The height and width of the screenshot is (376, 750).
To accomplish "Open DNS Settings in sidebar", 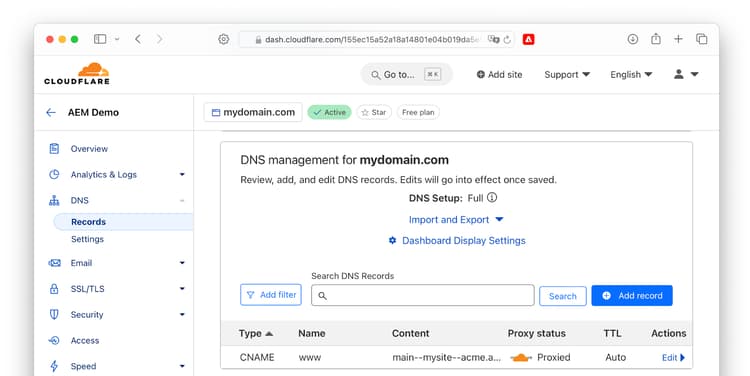I will coord(88,239).
